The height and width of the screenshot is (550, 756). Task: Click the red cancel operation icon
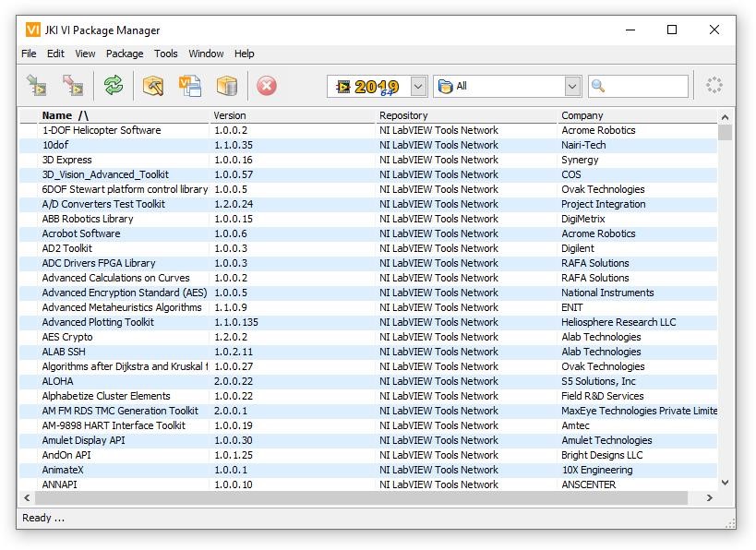point(267,86)
